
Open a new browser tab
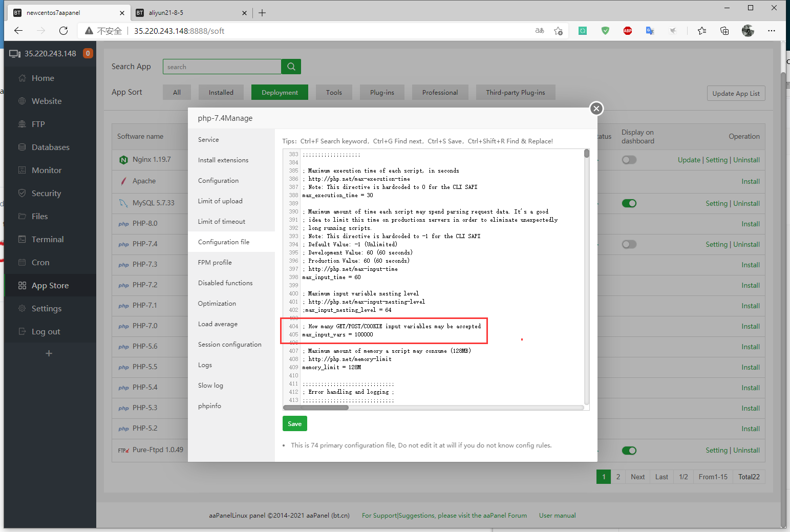(262, 13)
